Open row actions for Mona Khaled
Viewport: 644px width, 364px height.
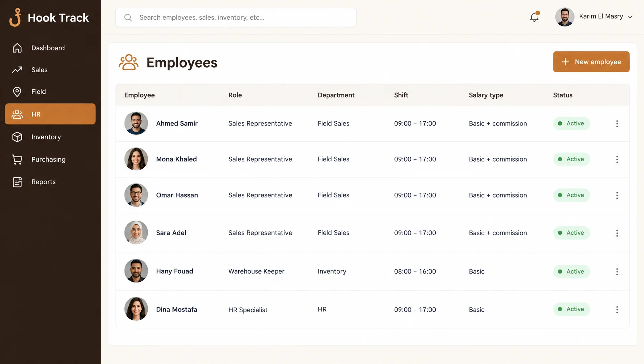pyautogui.click(x=617, y=159)
